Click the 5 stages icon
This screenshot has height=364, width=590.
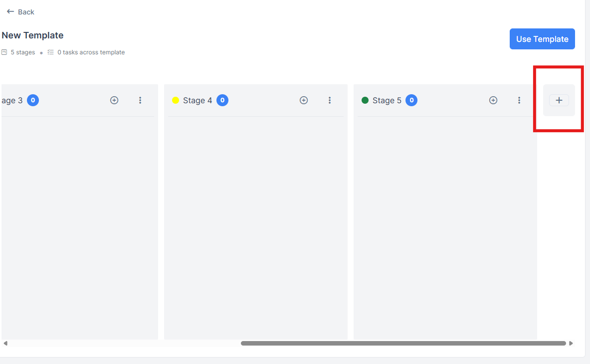pos(4,52)
